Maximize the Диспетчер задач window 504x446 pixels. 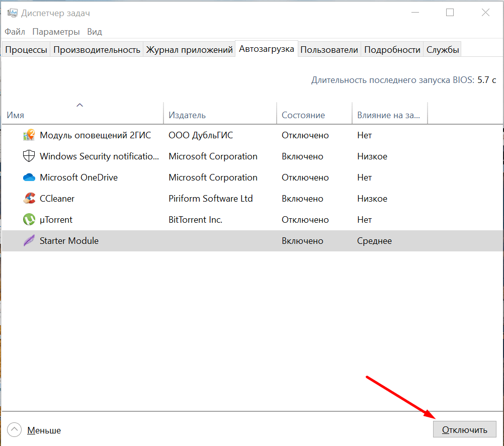tap(450, 13)
